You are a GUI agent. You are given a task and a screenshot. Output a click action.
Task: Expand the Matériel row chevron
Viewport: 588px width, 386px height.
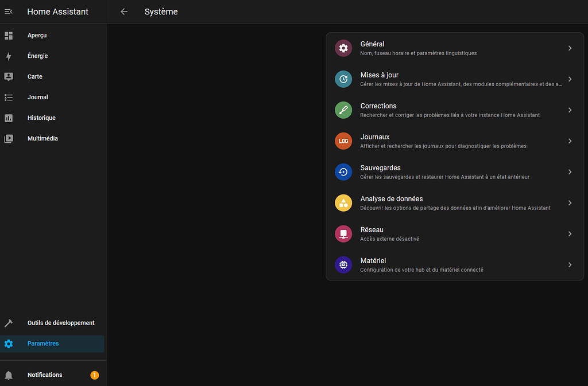(570, 264)
